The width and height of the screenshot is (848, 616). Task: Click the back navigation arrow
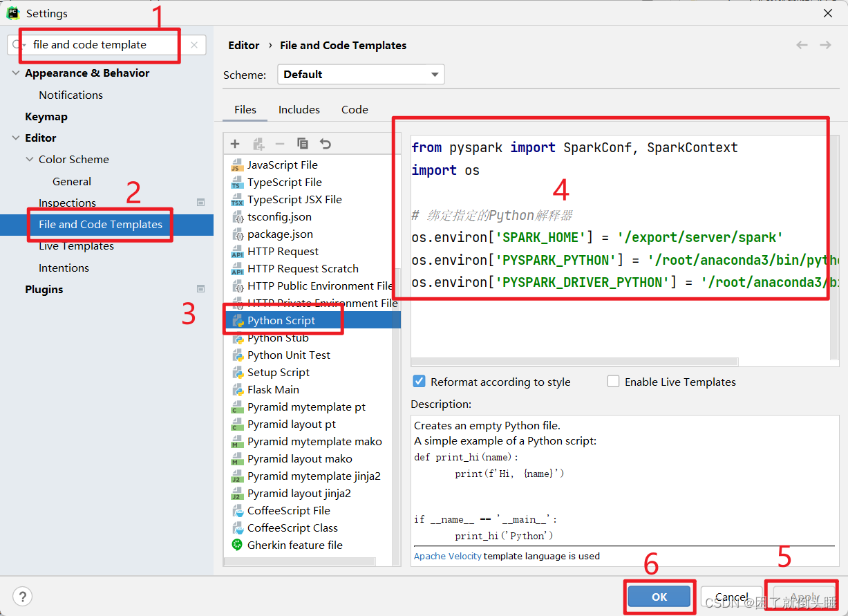(802, 45)
